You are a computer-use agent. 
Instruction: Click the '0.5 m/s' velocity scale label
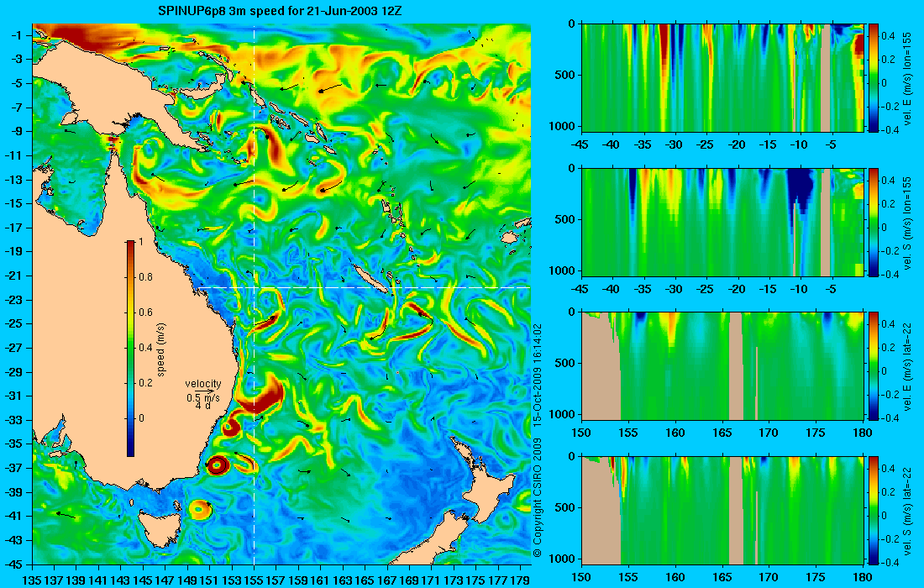pos(202,398)
